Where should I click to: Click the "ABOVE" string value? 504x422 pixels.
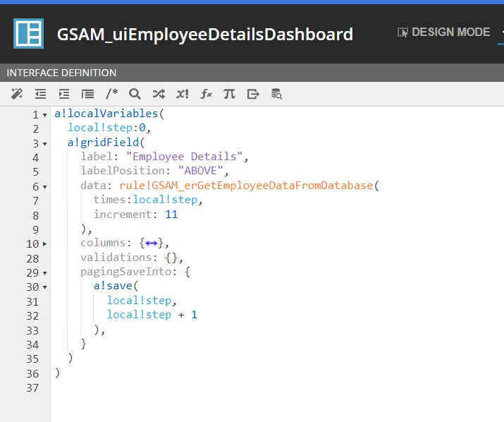point(200,171)
